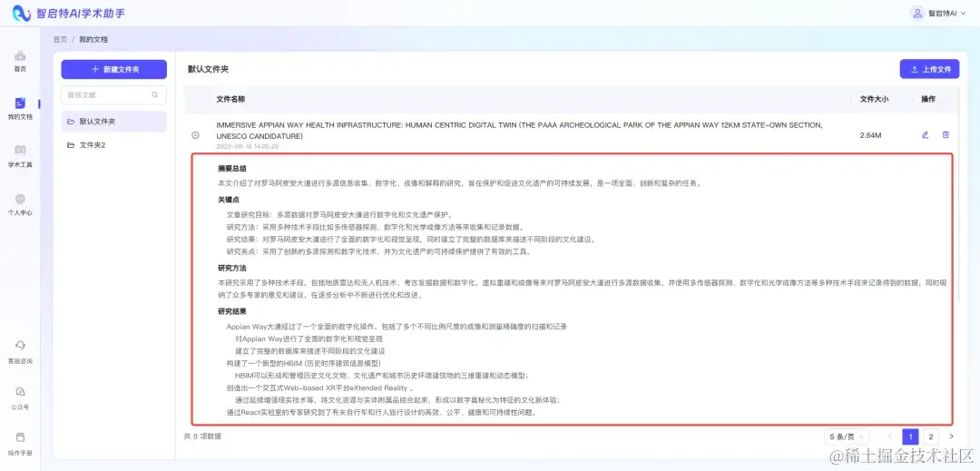Open the 5条/页 page size dropdown

(x=847, y=437)
